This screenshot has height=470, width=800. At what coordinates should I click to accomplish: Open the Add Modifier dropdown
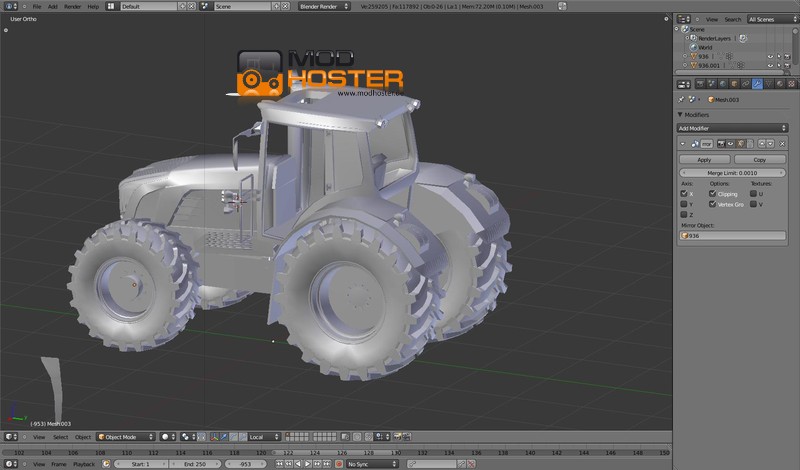732,128
